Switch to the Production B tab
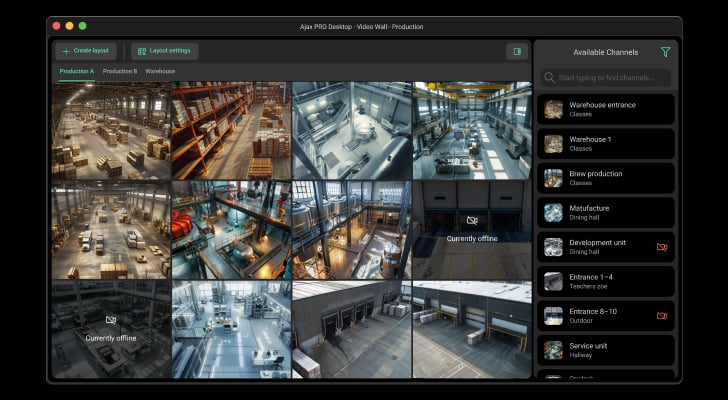 coord(120,72)
